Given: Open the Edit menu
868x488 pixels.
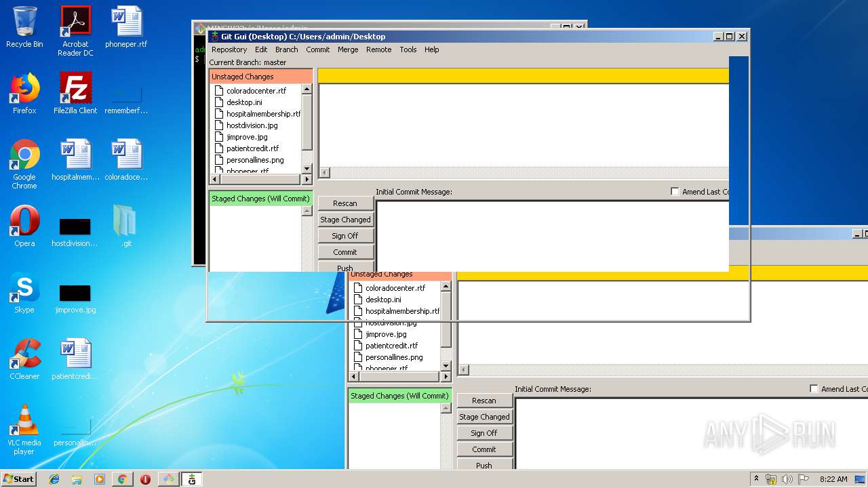Looking at the screenshot, I should pyautogui.click(x=261, y=49).
